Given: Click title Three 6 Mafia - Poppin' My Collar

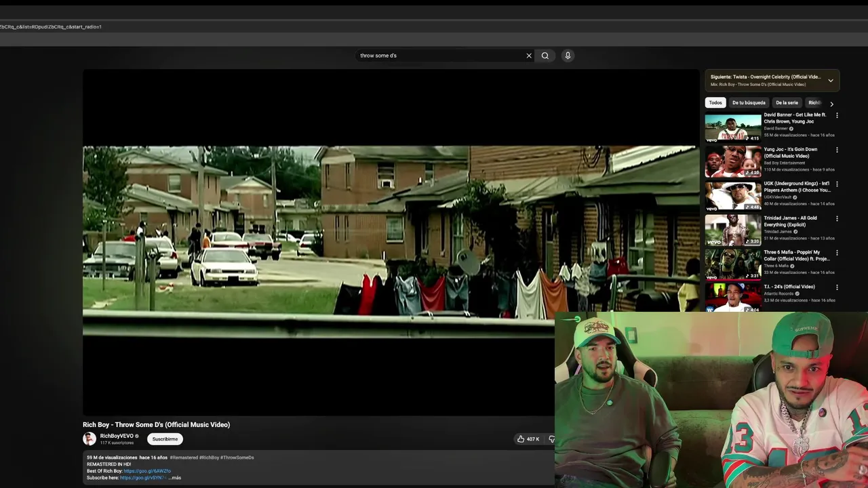Looking at the screenshot, I should tap(797, 256).
